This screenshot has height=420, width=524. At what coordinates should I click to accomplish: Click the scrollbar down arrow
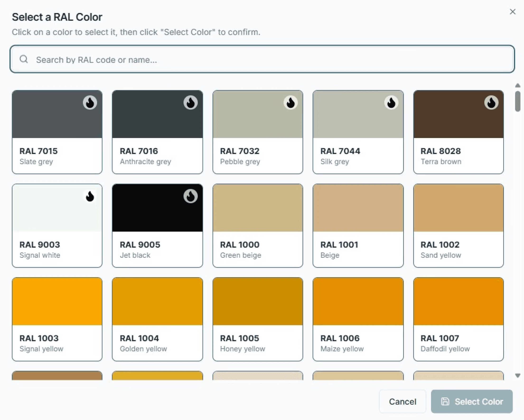518,376
